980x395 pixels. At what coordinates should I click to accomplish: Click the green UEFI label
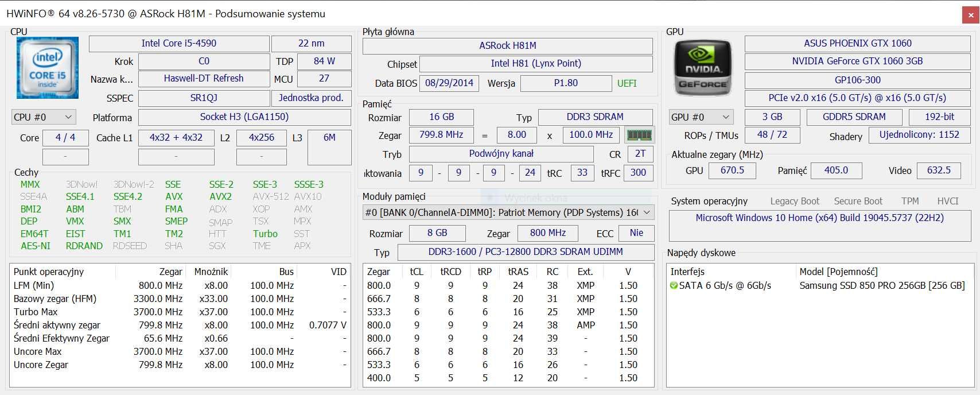click(627, 83)
